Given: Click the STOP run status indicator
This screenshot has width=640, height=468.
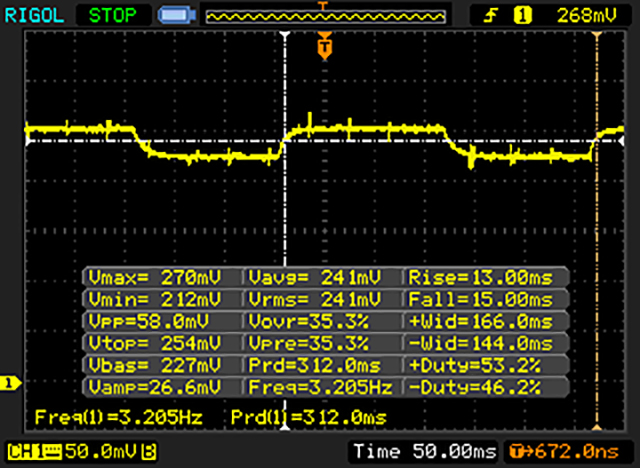Looking at the screenshot, I should pyautogui.click(x=113, y=16).
